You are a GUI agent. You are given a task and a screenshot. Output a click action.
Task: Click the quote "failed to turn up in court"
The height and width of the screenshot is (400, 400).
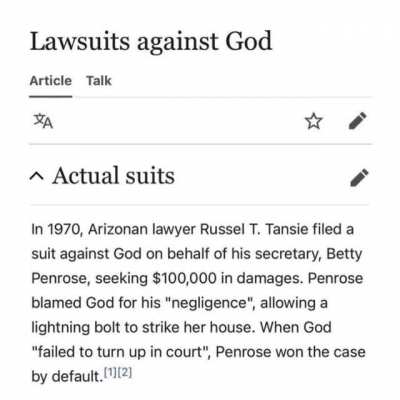(x=121, y=352)
